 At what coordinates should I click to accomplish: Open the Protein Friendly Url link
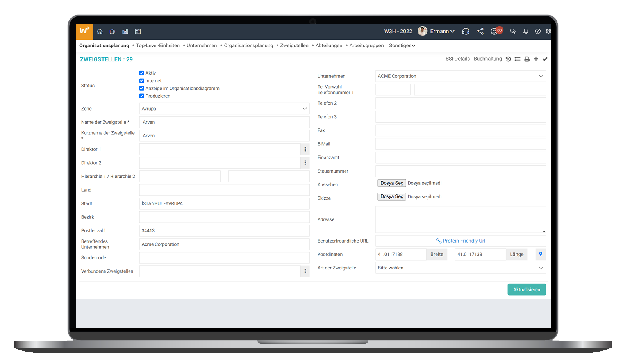461,241
